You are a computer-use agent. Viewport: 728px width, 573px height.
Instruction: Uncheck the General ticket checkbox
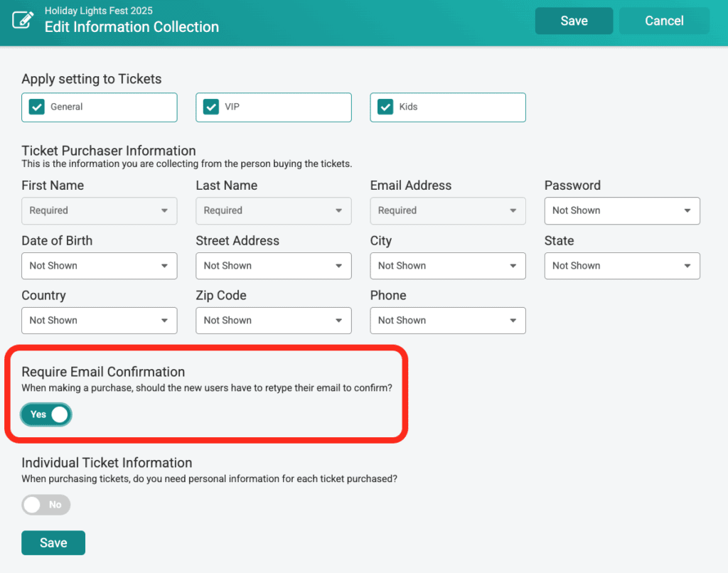tap(37, 107)
